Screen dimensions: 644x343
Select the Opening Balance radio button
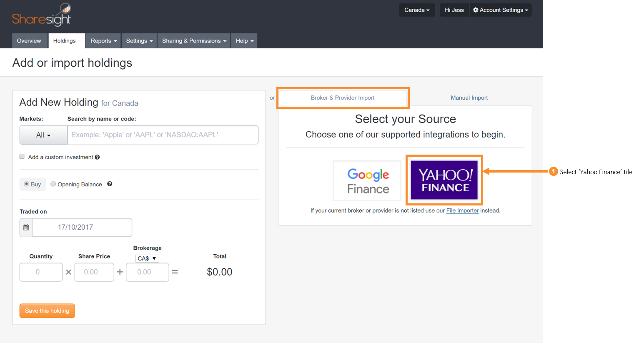coord(53,184)
